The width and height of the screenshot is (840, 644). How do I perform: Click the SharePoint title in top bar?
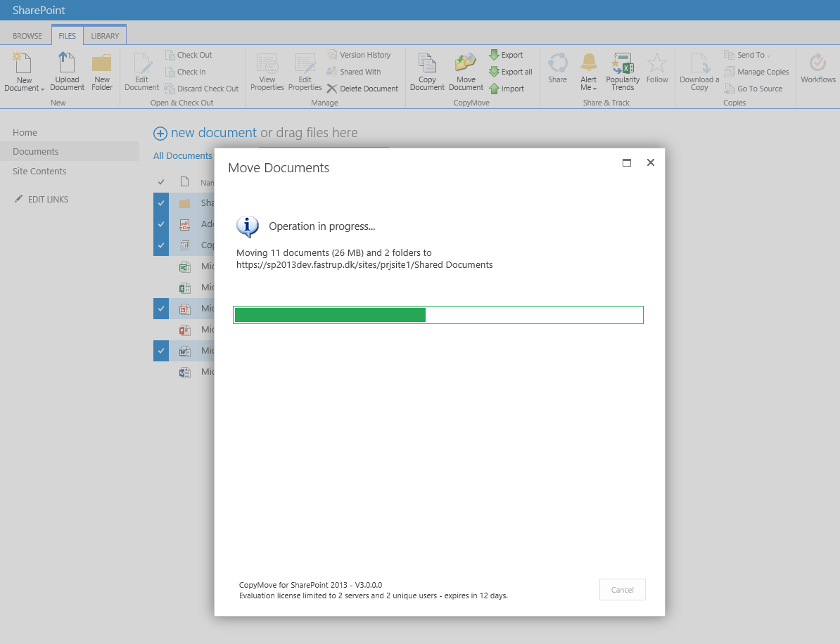[x=39, y=10]
